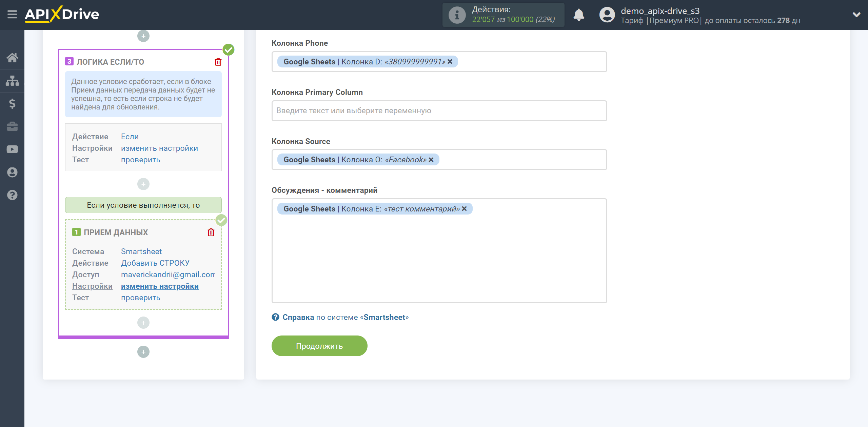Viewport: 868px width, 427px height.
Task: Click the condition description info box
Action: point(143,94)
